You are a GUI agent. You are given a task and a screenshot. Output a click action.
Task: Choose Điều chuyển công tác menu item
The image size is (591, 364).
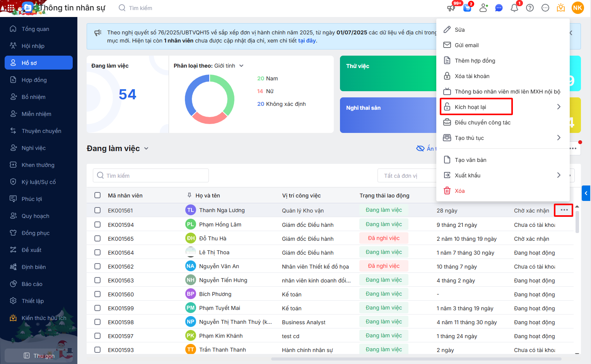click(482, 122)
